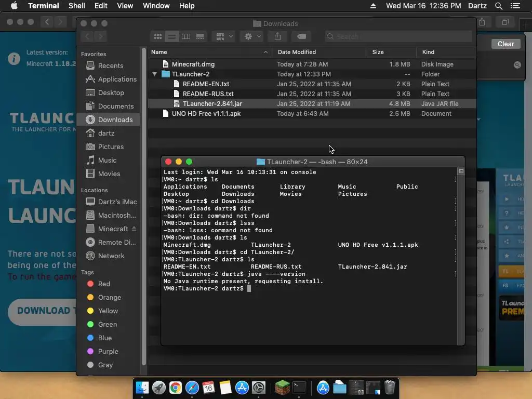Open Notes app in the dock
Image resolution: width=532 pixels, height=399 pixels.
[225, 388]
